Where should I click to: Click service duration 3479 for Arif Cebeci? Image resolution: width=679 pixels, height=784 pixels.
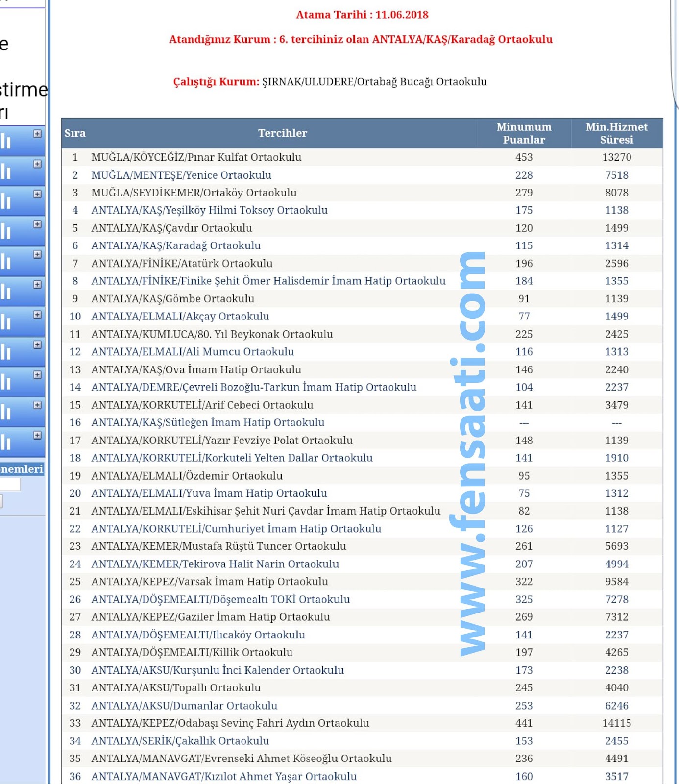(x=616, y=405)
